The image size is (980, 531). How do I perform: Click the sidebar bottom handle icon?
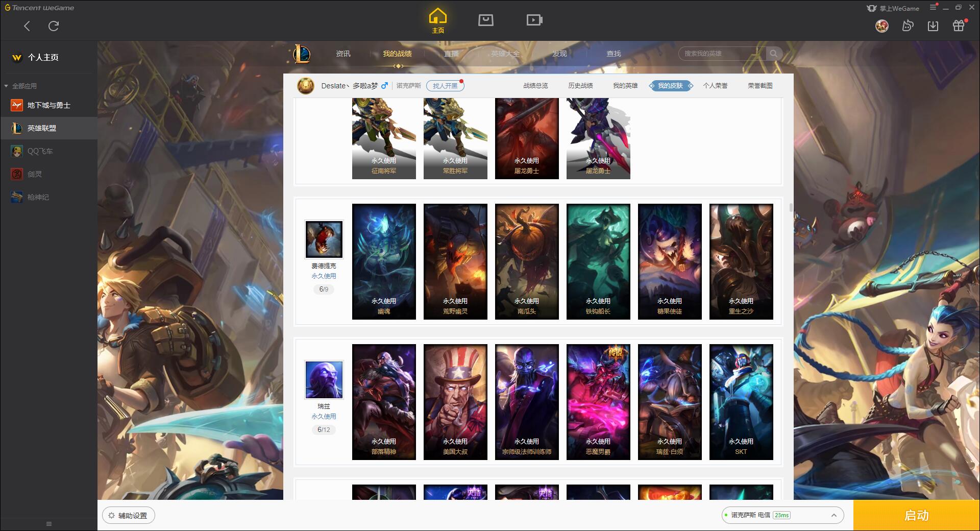pos(49,524)
